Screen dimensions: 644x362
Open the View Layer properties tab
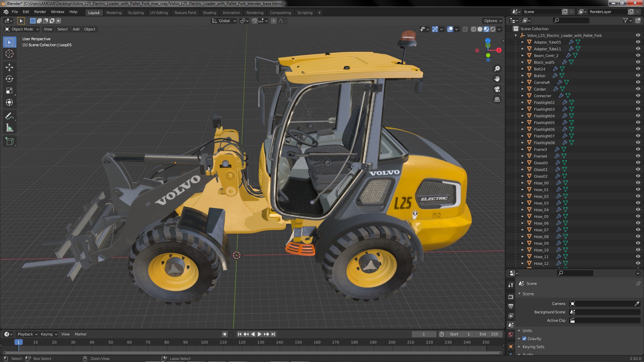511,315
